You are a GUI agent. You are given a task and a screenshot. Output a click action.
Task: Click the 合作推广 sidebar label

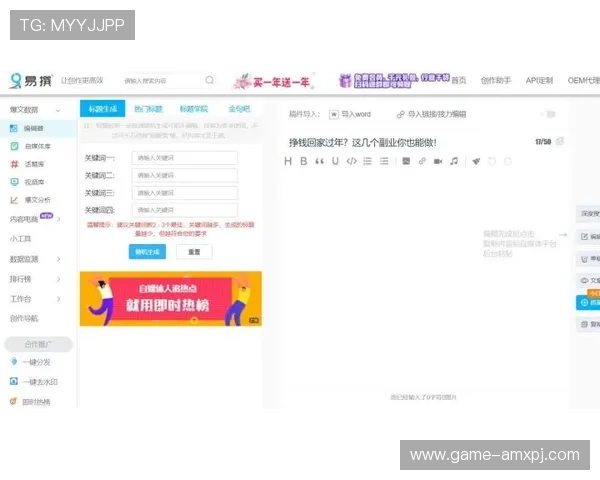(38, 344)
